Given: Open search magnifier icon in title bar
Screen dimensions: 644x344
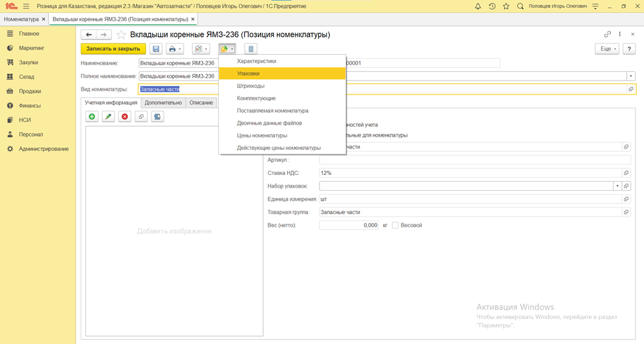Looking at the screenshot, I should click(x=520, y=6).
